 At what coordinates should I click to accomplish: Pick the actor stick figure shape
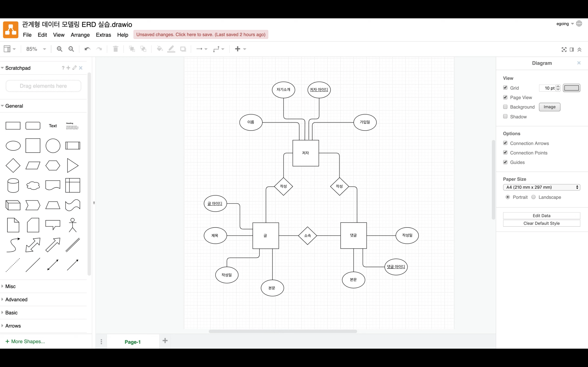coord(73,225)
